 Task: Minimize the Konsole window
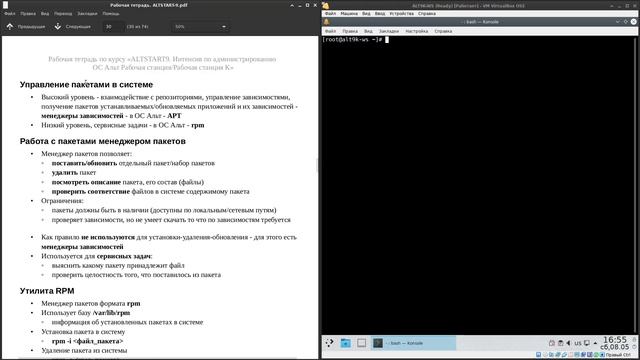pyautogui.click(x=618, y=22)
